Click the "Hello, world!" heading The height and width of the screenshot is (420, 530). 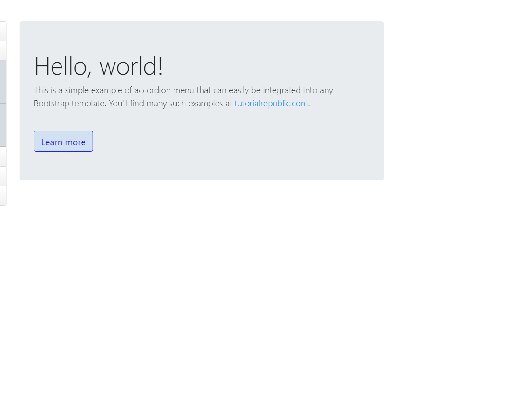tap(98, 66)
